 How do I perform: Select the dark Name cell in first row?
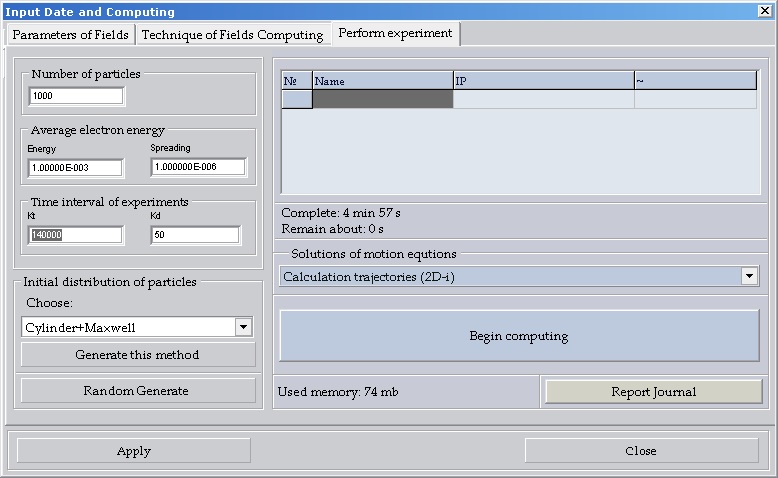[x=382, y=99]
